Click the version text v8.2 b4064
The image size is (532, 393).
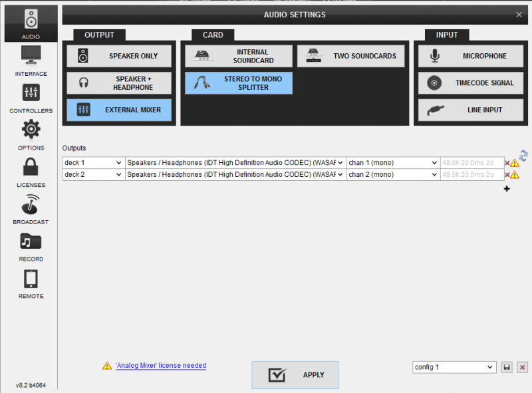click(x=31, y=385)
